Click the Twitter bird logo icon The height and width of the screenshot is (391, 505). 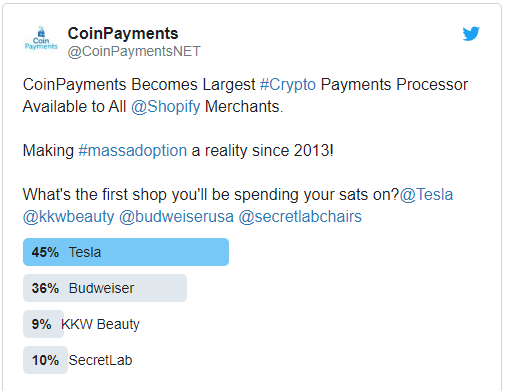coord(471,34)
